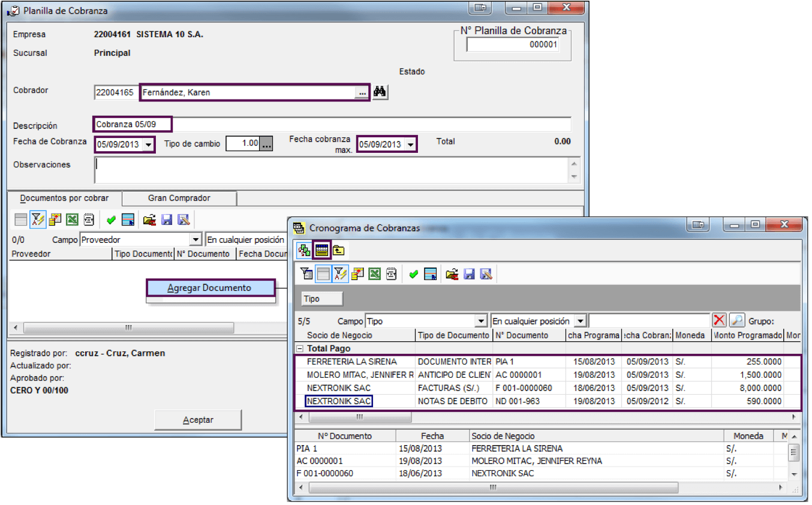
Task: Click the calendar grid icon in Cronograma window
Action: (x=322, y=250)
